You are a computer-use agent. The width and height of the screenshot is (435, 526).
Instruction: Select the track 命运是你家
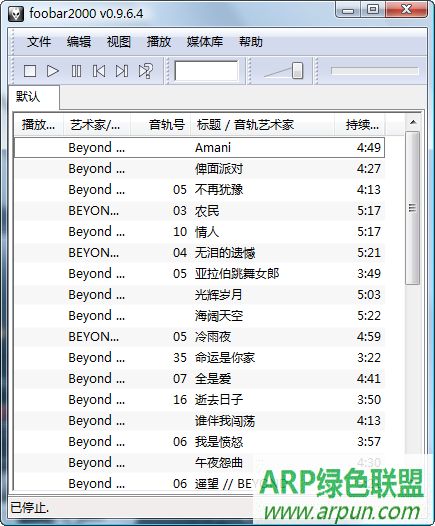coord(199,358)
